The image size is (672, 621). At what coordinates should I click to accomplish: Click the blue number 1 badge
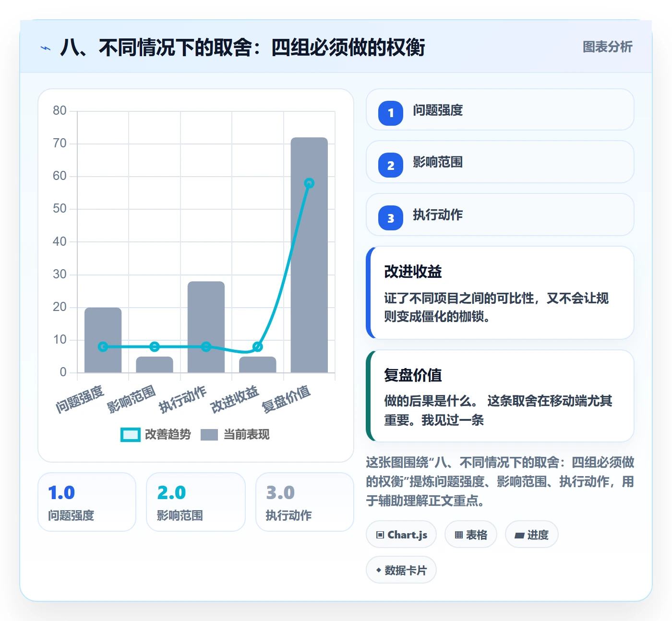[x=391, y=113]
